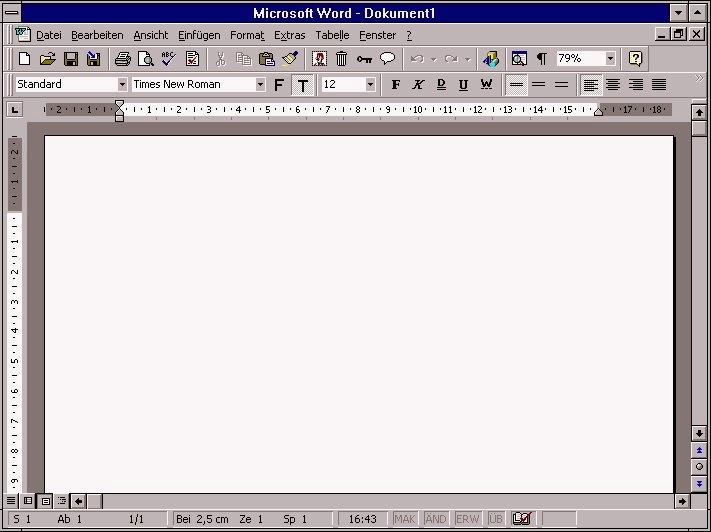Open document map magnifier icon
The height and width of the screenshot is (532, 711).
pyautogui.click(x=519, y=59)
